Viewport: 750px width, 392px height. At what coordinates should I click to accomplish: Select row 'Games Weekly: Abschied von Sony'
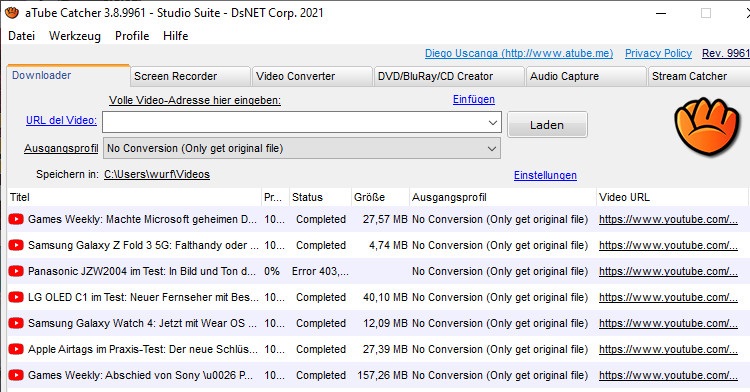378,375
